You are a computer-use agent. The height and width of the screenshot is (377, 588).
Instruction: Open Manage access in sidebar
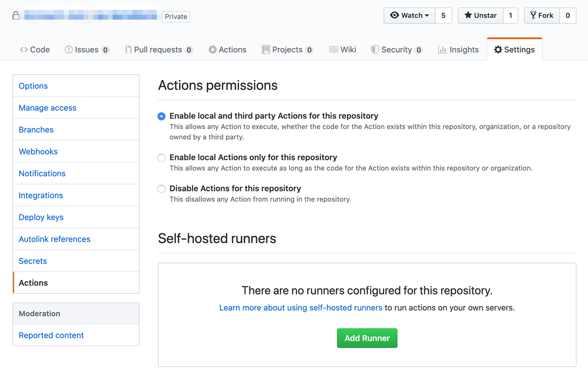coord(48,108)
